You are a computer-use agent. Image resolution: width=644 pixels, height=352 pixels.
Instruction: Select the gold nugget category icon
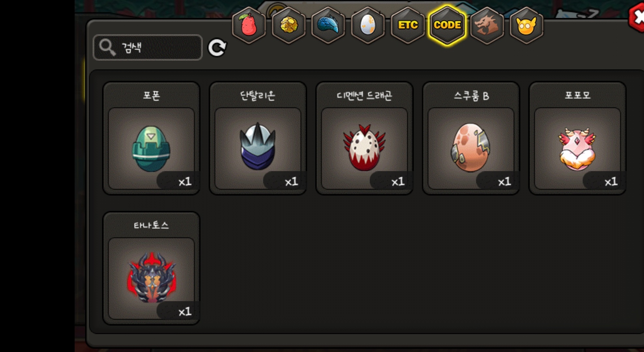289,25
